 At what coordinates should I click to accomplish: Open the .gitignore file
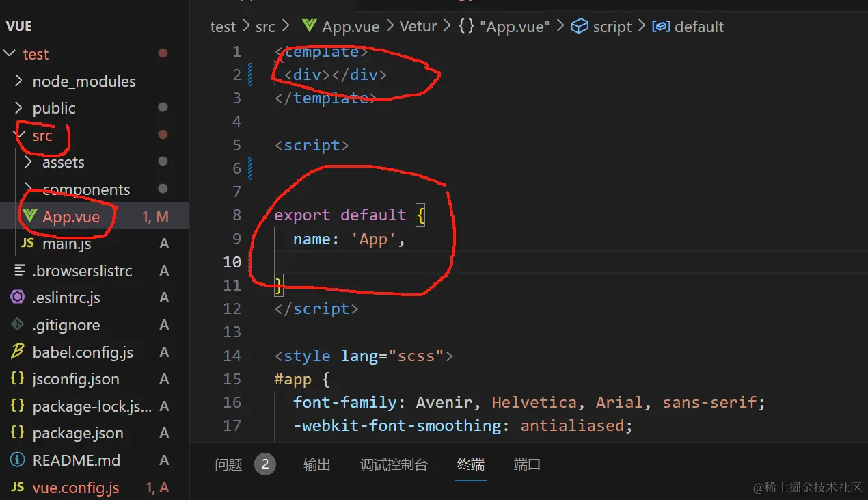pyautogui.click(x=66, y=325)
